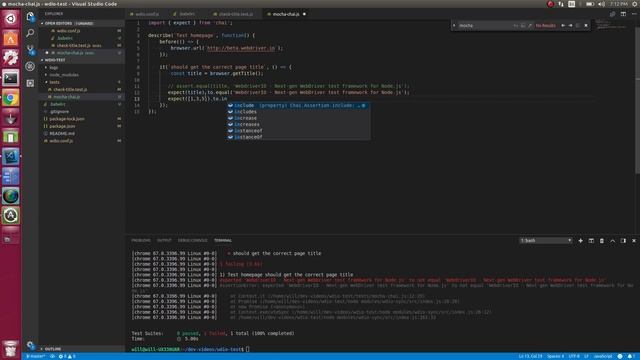This screenshot has height=360, width=640.
Task: Open changes for the current file
Action: point(612,14)
